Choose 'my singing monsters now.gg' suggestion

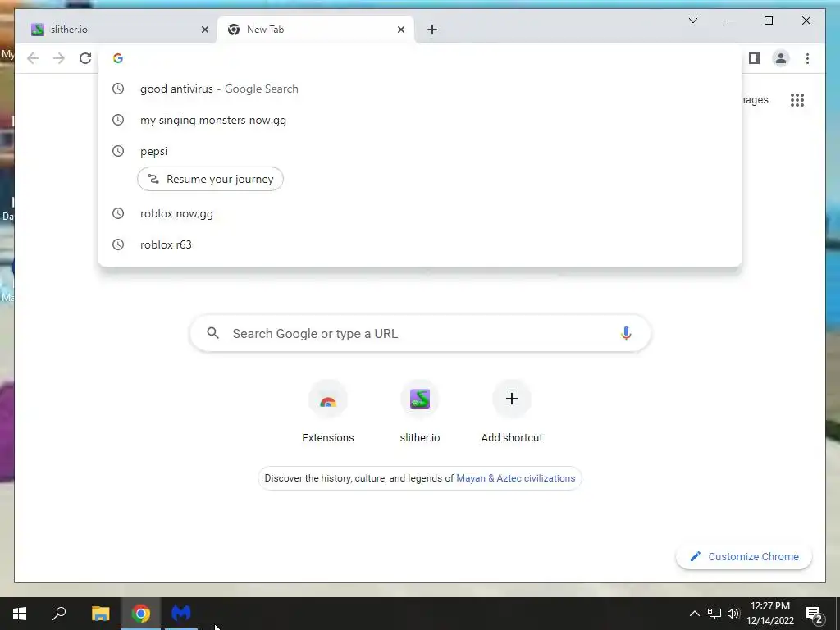pos(420,120)
